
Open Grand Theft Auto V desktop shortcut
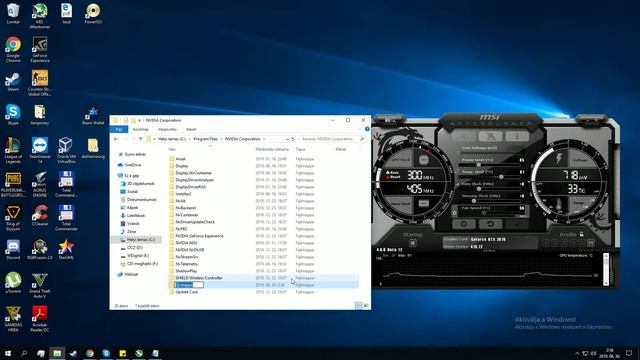point(40,285)
